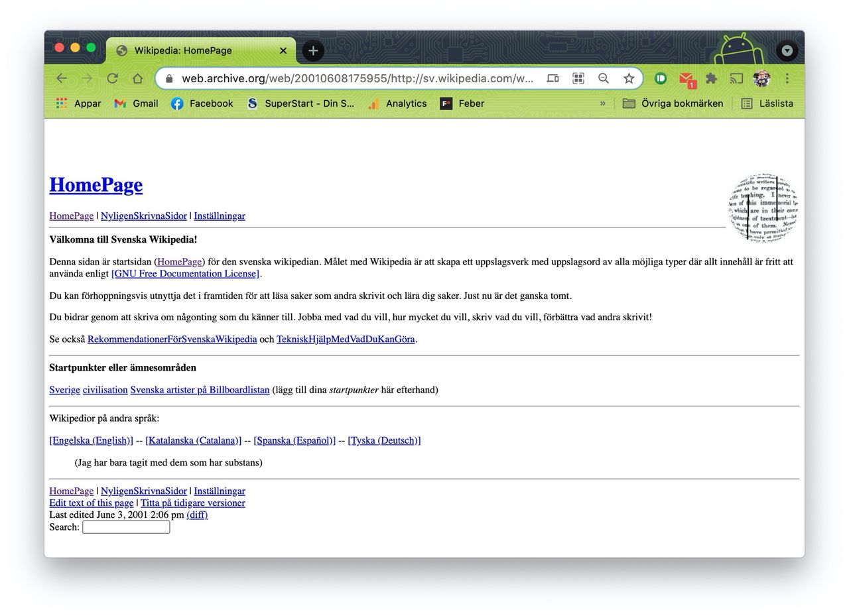The image size is (849, 616).
Task: Click the QR code icon in address bar
Action: [578, 78]
